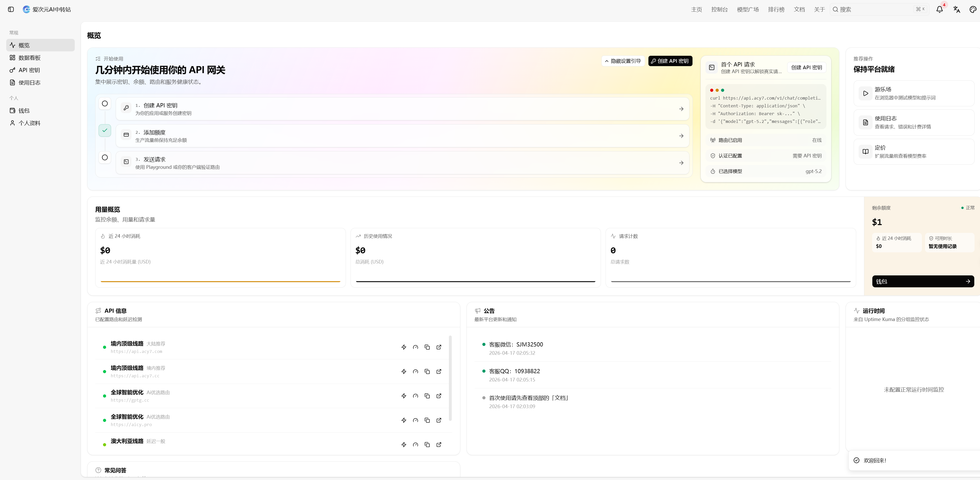Copy the https://gptg.cc route URL

pos(427,395)
